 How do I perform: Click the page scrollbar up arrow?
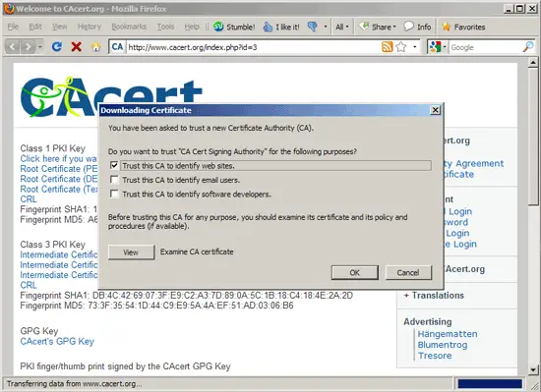click(533, 62)
